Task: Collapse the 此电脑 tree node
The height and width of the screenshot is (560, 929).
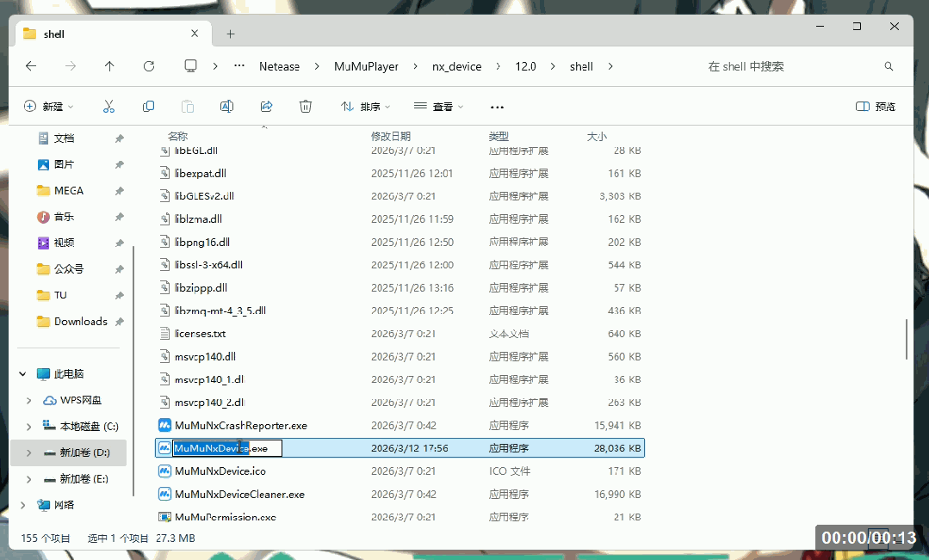Action: [x=22, y=374]
